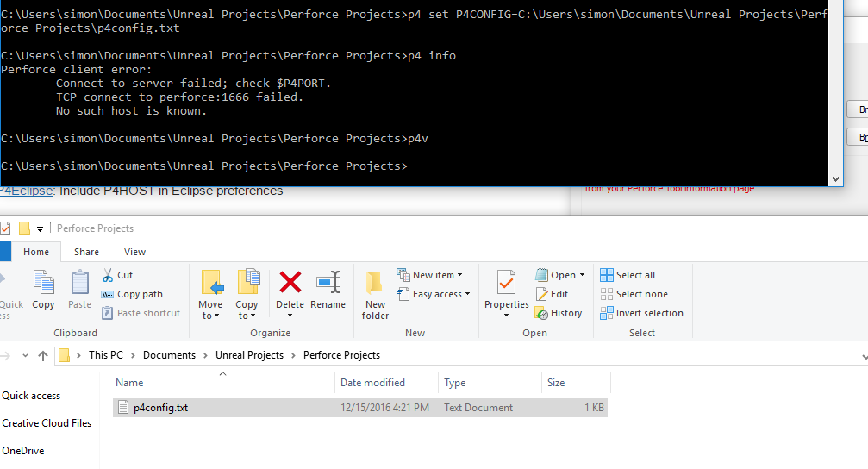Click the command prompt scroll down arrow

[x=835, y=178]
